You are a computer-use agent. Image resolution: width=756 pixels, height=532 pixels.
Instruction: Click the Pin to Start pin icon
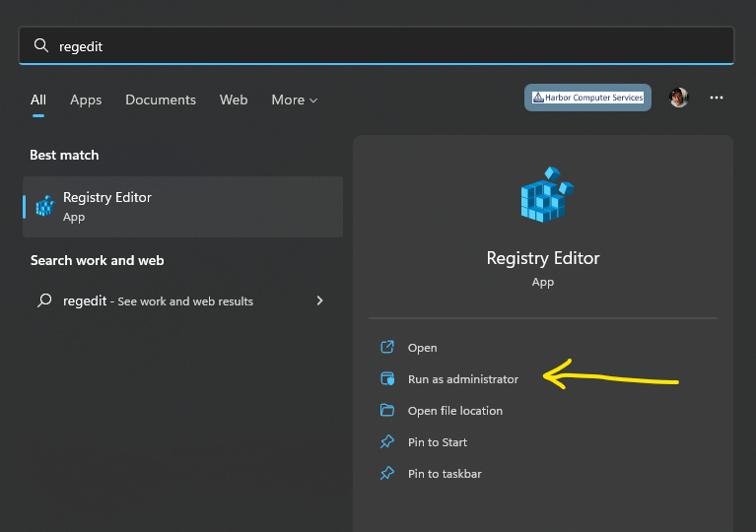(x=387, y=442)
